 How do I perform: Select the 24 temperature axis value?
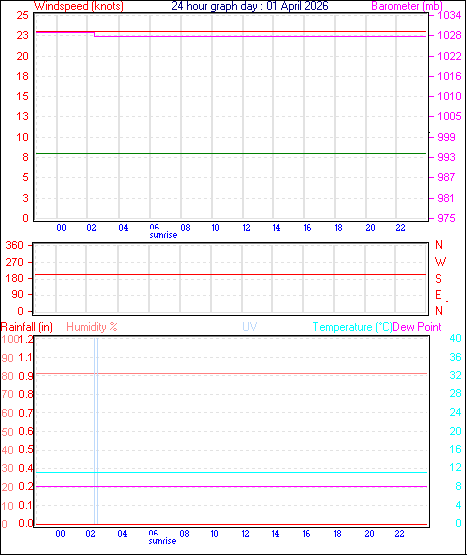click(x=455, y=412)
